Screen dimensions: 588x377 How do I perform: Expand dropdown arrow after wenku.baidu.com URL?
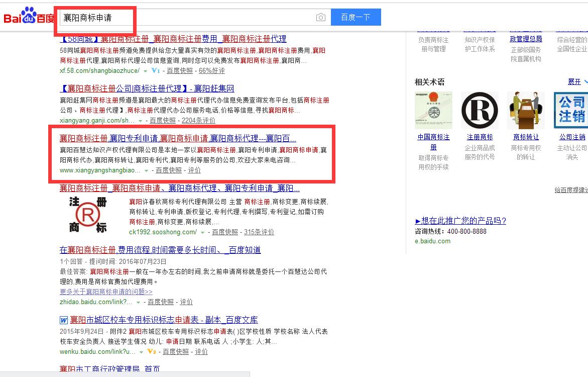142,352
